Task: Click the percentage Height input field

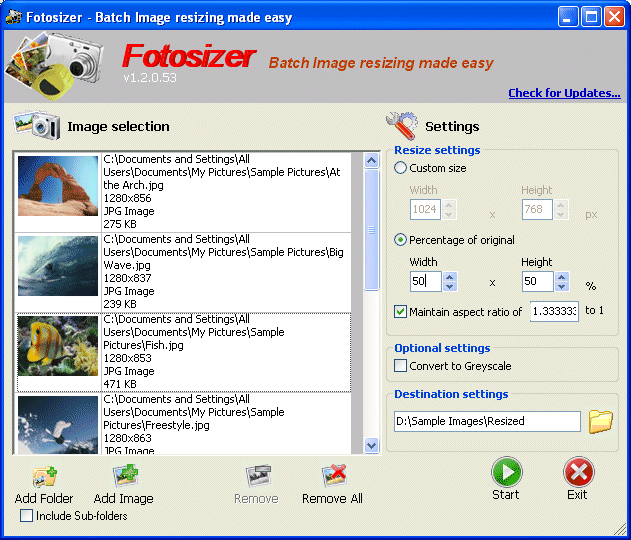Action: click(538, 281)
